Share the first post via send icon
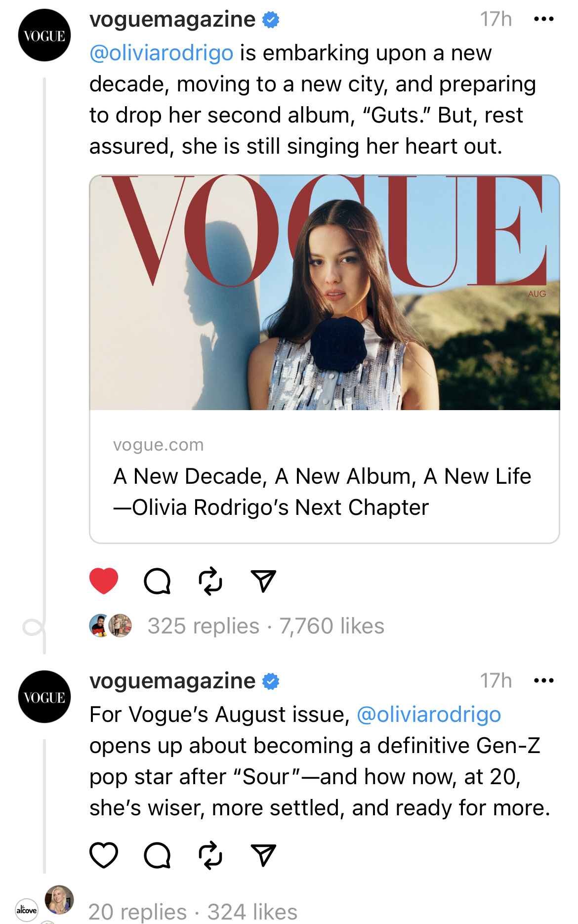 (x=263, y=581)
